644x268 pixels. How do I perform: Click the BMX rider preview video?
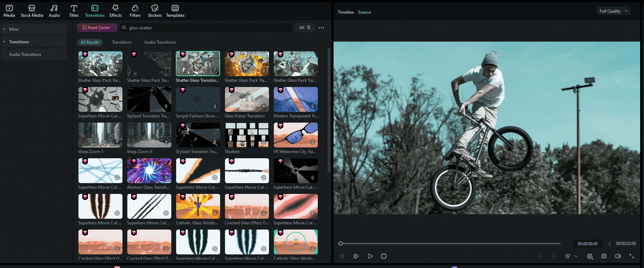(x=487, y=128)
